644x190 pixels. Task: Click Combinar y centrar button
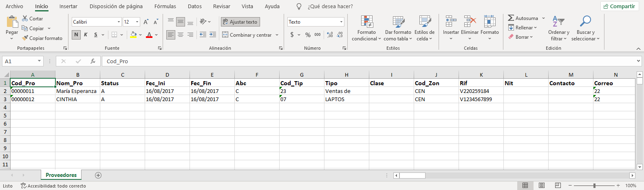[x=247, y=35]
